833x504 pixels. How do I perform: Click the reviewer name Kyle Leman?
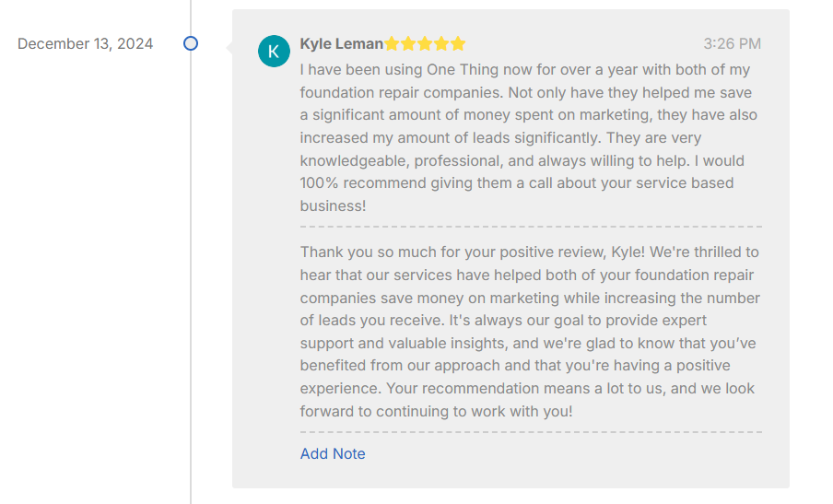click(341, 44)
